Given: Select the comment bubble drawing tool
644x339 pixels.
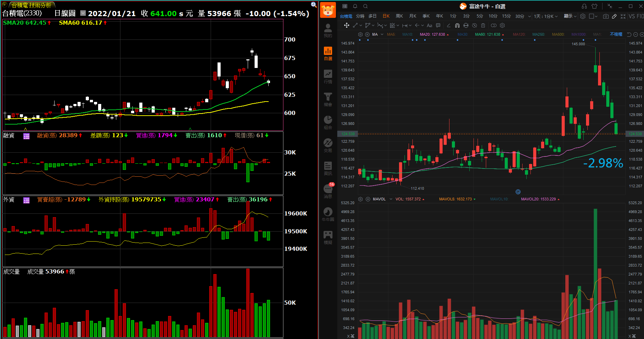Looking at the screenshot, I should pos(438,25).
